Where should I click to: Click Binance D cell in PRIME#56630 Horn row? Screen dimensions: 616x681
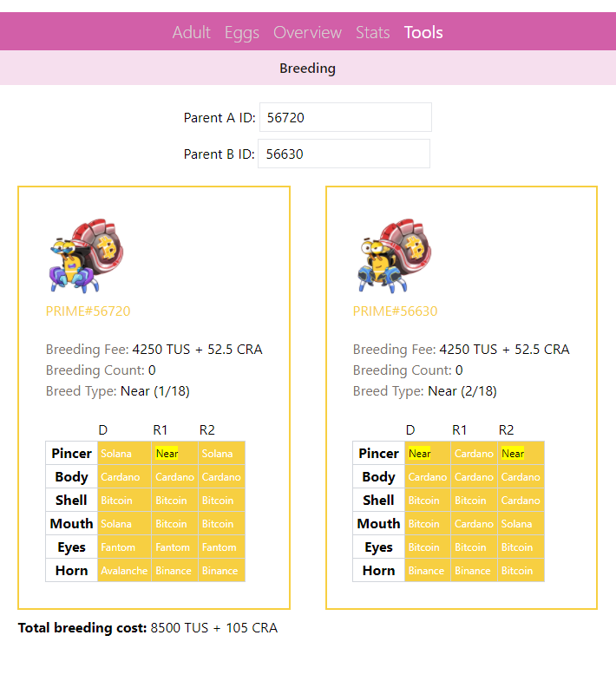click(x=428, y=570)
